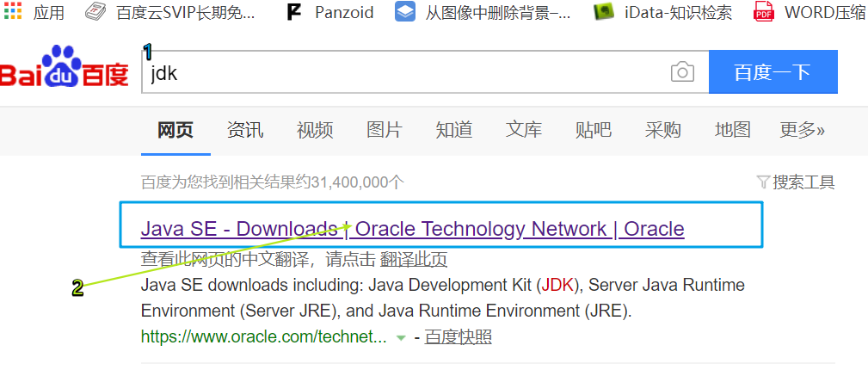Screen dimensions: 868x370
Task: Click the camera image-search icon
Action: 682,72
